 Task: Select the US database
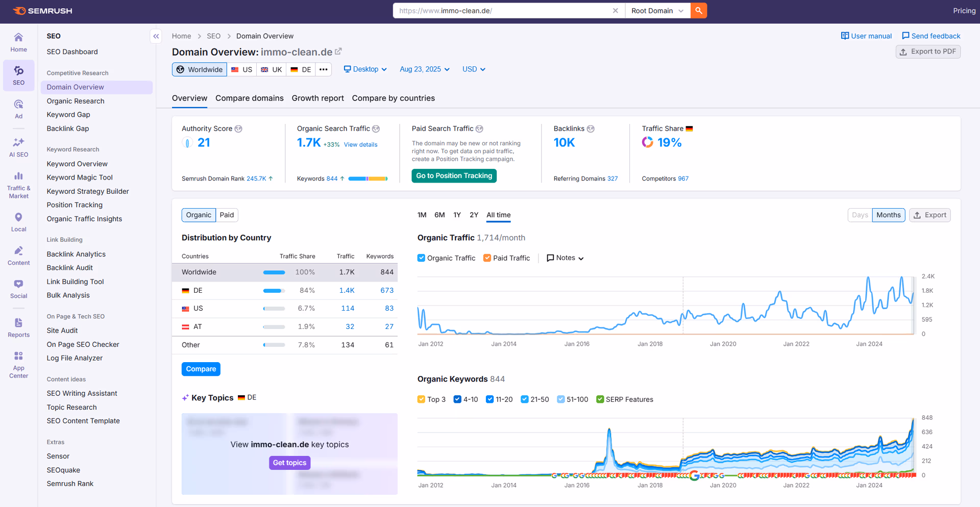(x=242, y=69)
